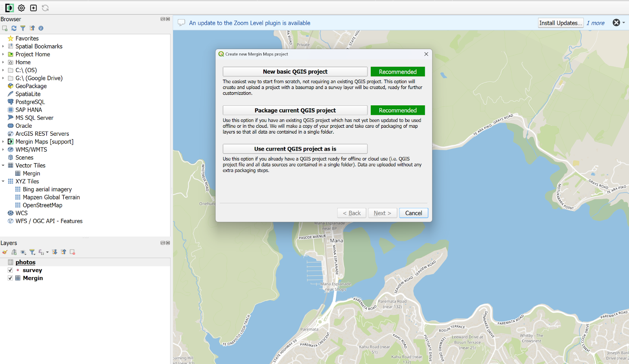Close the Layers panel
This screenshot has height=364, width=629.
click(x=168, y=243)
